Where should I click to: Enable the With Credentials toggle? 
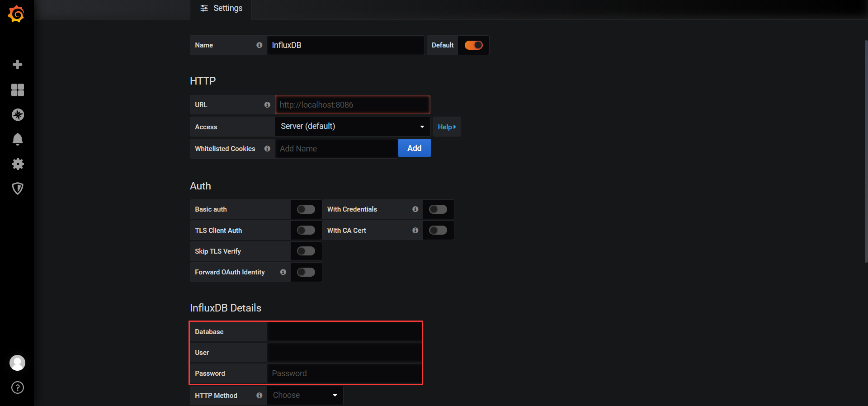point(438,209)
